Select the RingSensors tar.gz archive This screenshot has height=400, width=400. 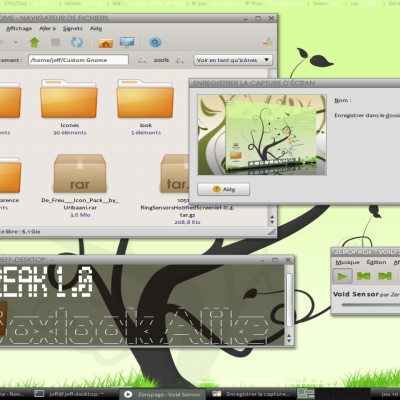[175, 173]
